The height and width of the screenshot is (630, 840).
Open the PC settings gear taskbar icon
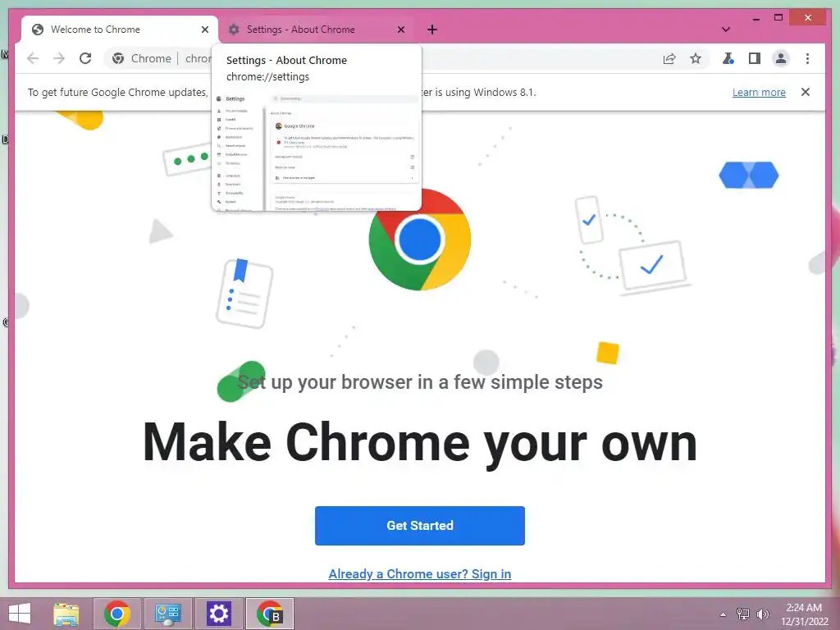(x=218, y=614)
